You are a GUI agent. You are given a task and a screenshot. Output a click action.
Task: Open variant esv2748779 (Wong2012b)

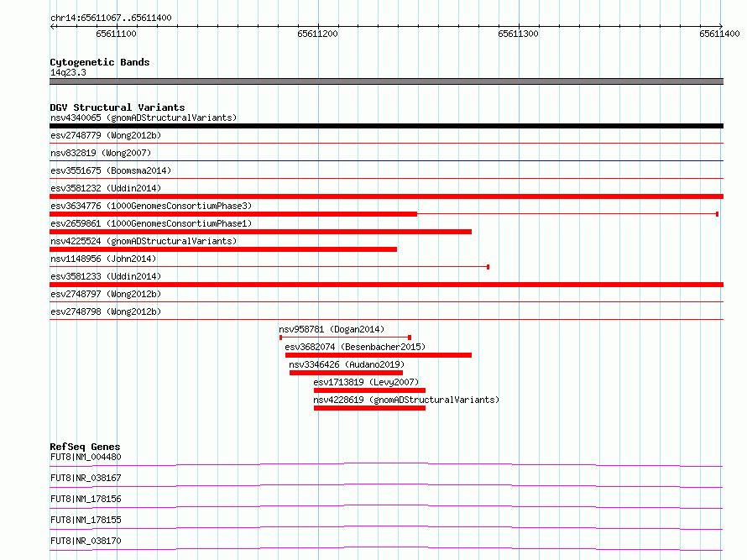click(x=106, y=135)
